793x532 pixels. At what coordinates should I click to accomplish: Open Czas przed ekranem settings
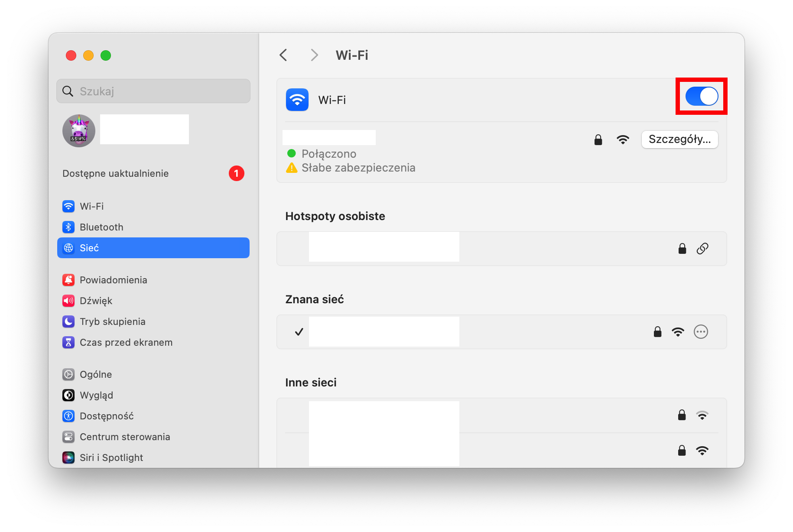(153, 342)
